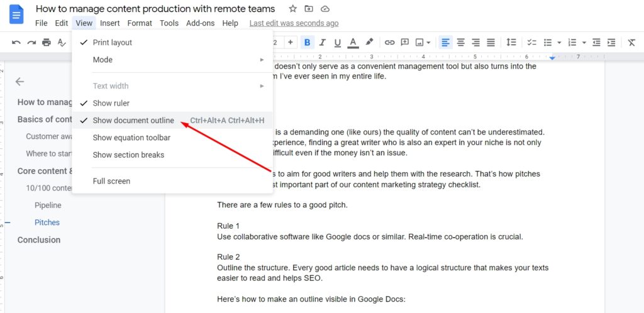Image resolution: width=644 pixels, height=313 pixels.
Task: Click the Move to folder icon
Action: [x=308, y=9]
